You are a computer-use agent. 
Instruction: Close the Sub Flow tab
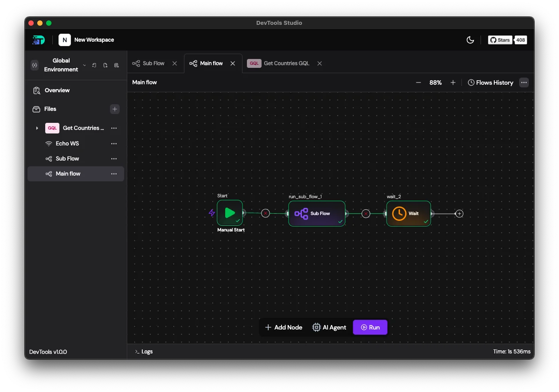[175, 63]
